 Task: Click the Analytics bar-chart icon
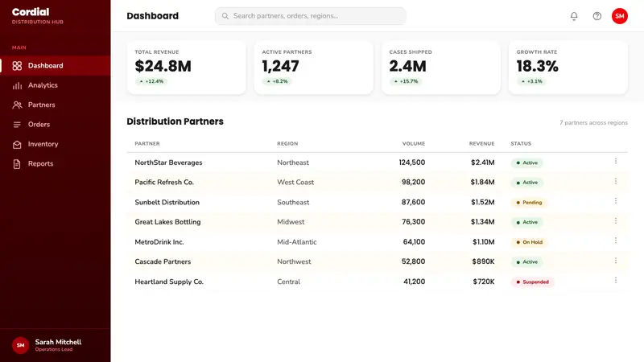[17, 85]
